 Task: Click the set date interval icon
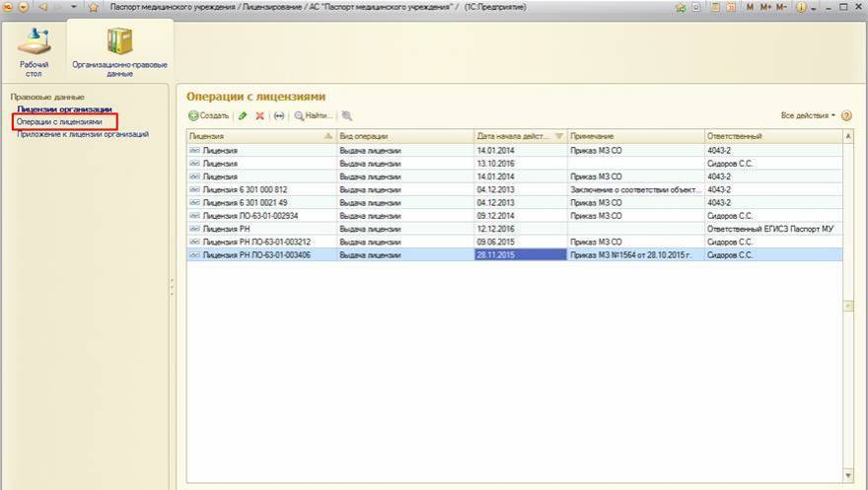[278, 115]
